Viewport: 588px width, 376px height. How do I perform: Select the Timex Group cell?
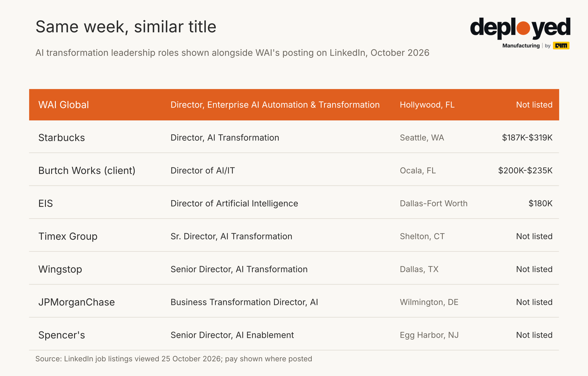pos(68,236)
